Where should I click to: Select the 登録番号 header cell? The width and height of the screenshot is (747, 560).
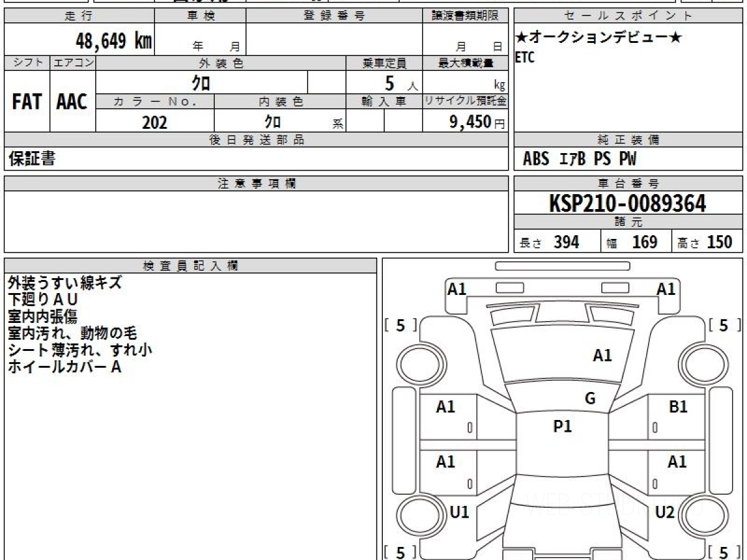click(334, 16)
